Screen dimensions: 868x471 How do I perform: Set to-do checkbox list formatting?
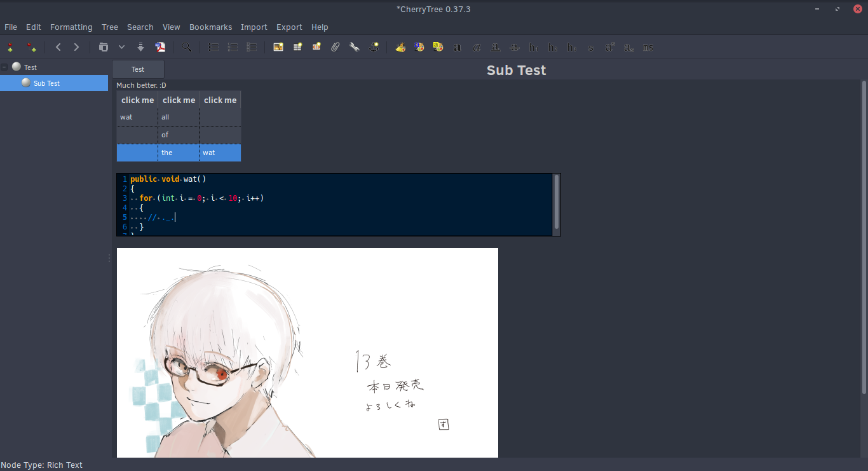point(252,47)
